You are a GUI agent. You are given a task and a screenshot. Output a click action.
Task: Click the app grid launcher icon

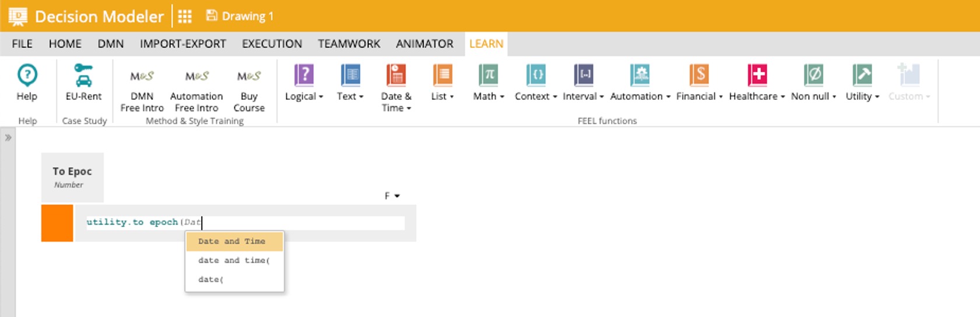coord(185,16)
